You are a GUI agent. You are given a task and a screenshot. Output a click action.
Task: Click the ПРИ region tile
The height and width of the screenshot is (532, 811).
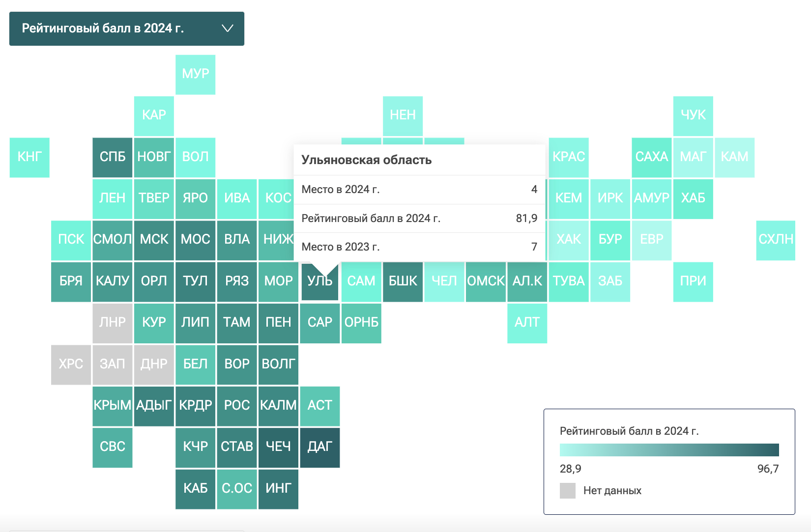pyautogui.click(x=693, y=281)
